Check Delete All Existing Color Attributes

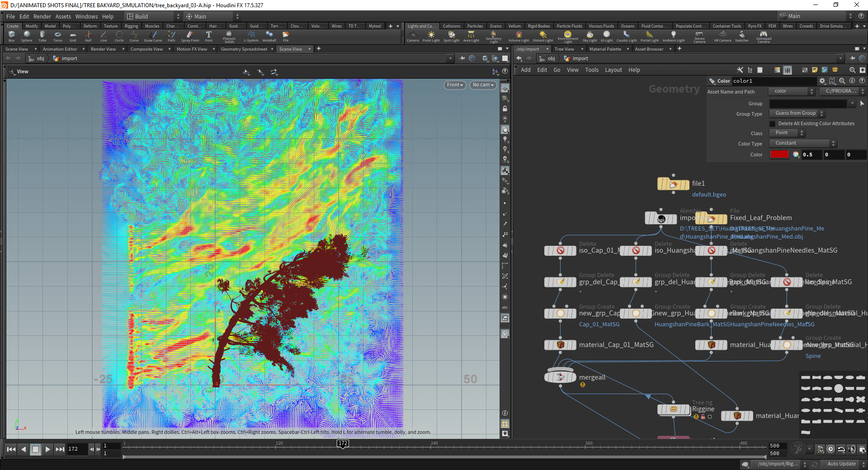pos(772,123)
